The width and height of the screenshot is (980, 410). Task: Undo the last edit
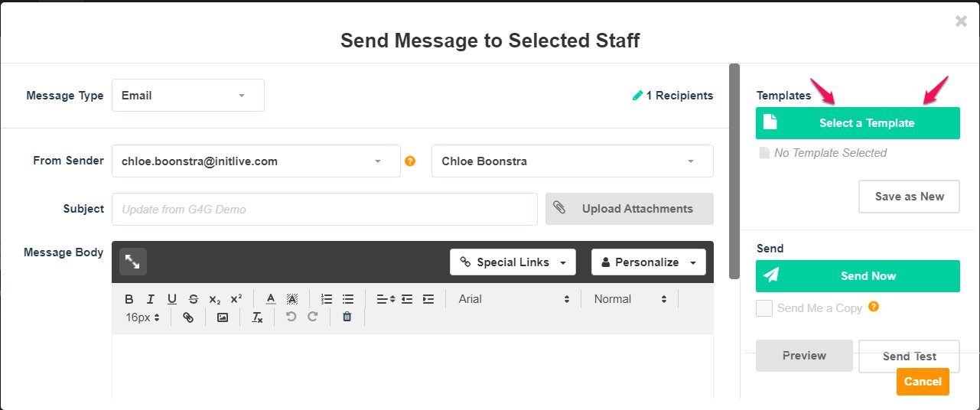point(291,317)
